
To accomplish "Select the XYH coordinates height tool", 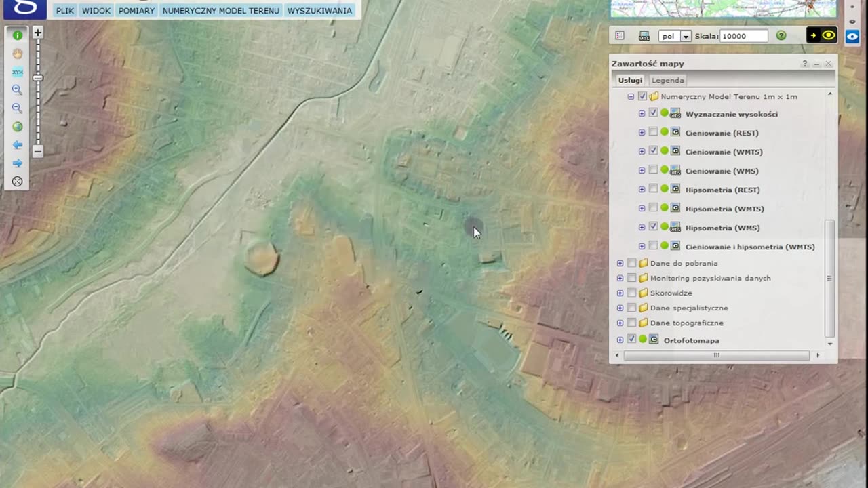I will coord(17,72).
